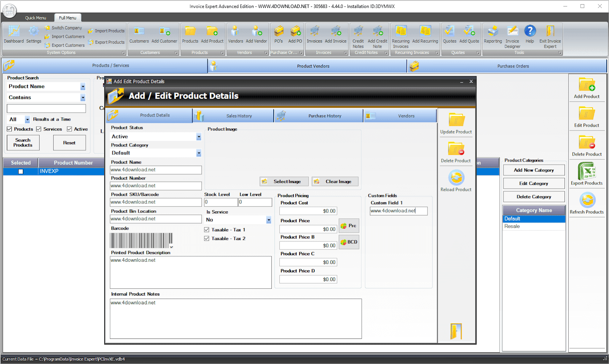
Task: Click Add Customer ribbon icon
Action: tap(164, 34)
